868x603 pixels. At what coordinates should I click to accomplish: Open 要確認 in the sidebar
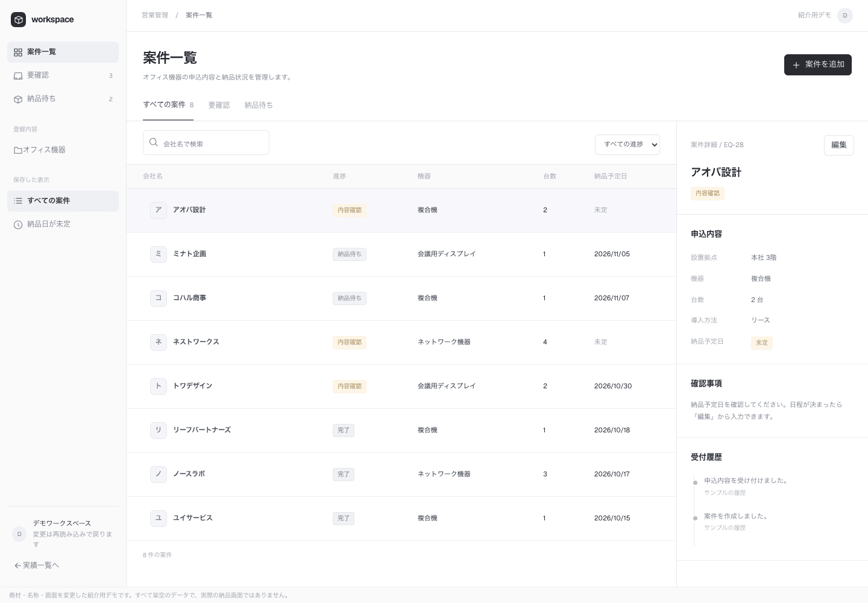[x=63, y=75]
